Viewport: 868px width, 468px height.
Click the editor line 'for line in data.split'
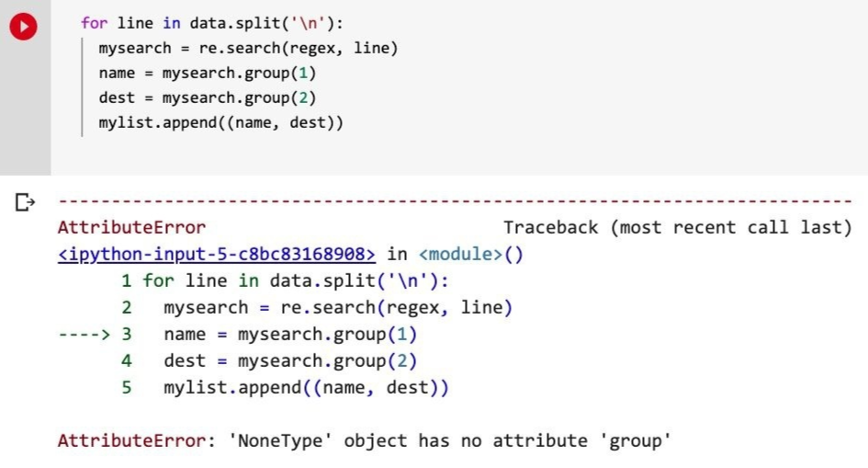212,23
